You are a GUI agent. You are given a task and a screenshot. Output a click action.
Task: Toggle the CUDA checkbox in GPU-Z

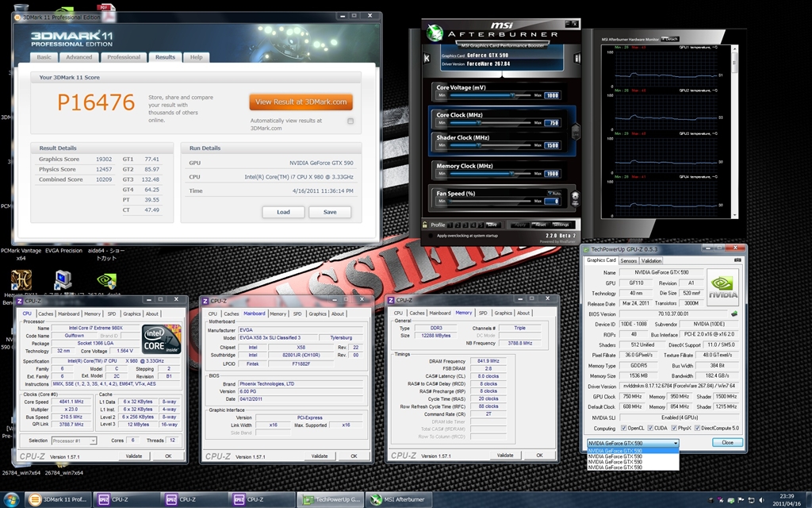(650, 428)
